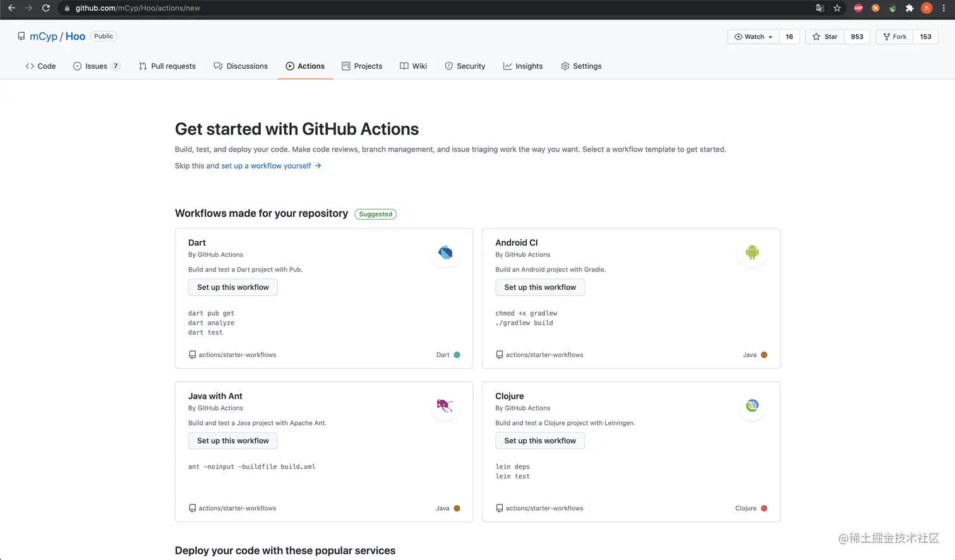Set up the Java with Ant workflow
955x560 pixels.
(x=233, y=441)
